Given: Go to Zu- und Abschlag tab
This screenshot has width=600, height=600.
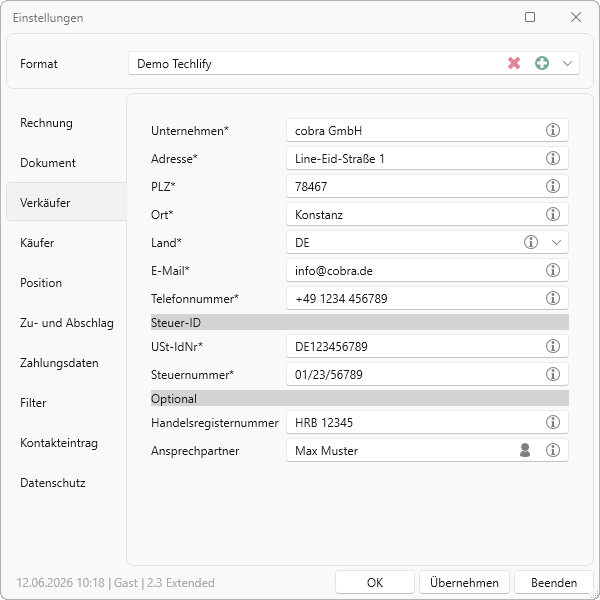Looking at the screenshot, I should tap(67, 323).
